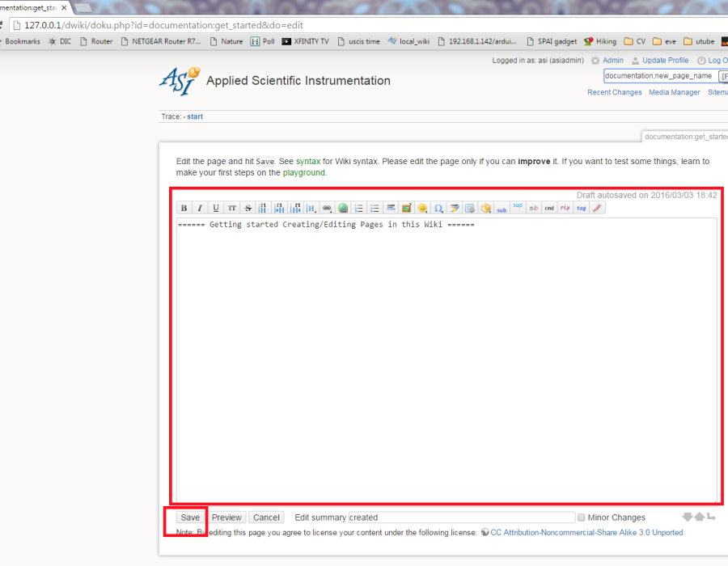This screenshot has width=728, height=566.
Task: Click the ASI logo
Action: click(180, 81)
